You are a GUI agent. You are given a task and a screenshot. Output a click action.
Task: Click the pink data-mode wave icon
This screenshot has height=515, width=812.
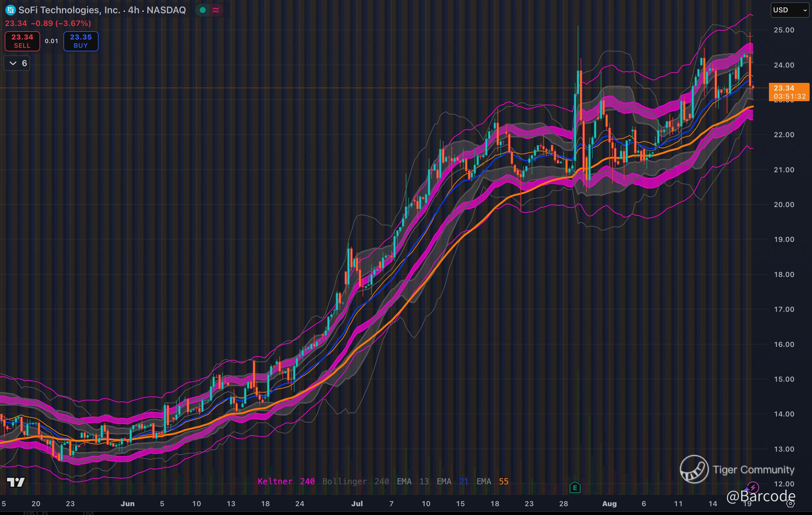click(x=216, y=10)
